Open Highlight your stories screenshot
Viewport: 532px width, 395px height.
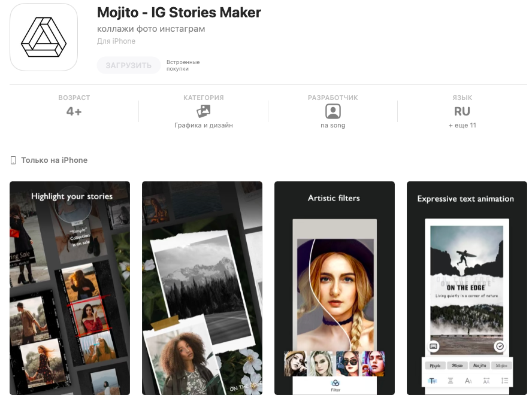pyautogui.click(x=70, y=288)
